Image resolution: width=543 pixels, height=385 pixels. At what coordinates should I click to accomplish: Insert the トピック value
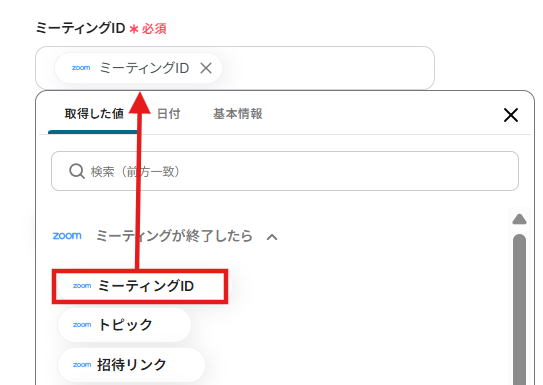(x=124, y=325)
